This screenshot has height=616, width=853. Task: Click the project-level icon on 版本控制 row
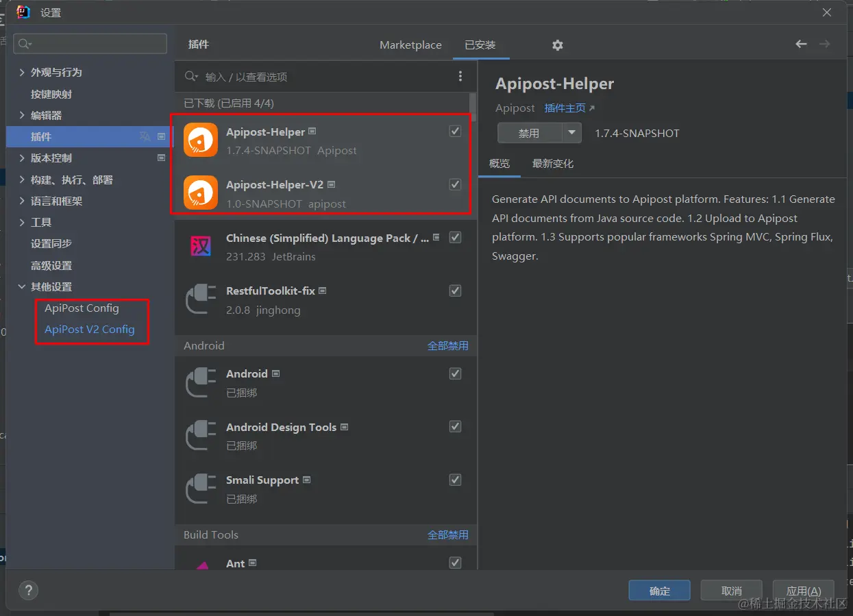pos(162,158)
